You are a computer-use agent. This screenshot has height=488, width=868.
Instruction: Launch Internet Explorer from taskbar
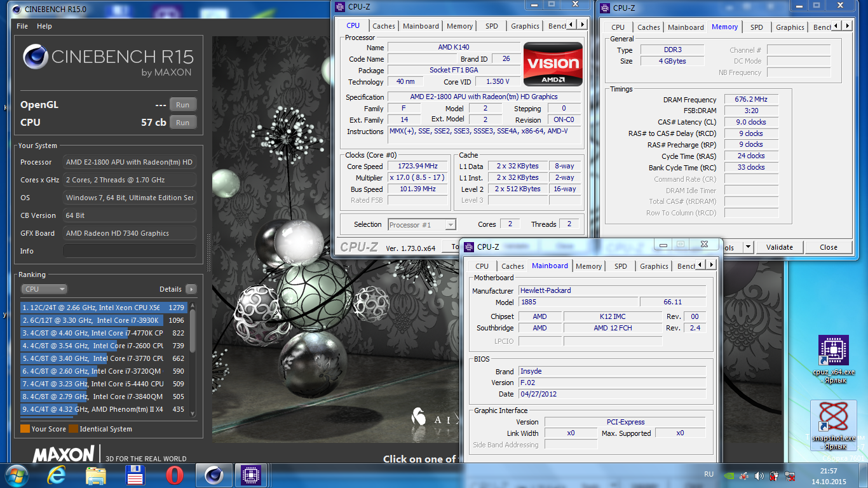click(57, 475)
